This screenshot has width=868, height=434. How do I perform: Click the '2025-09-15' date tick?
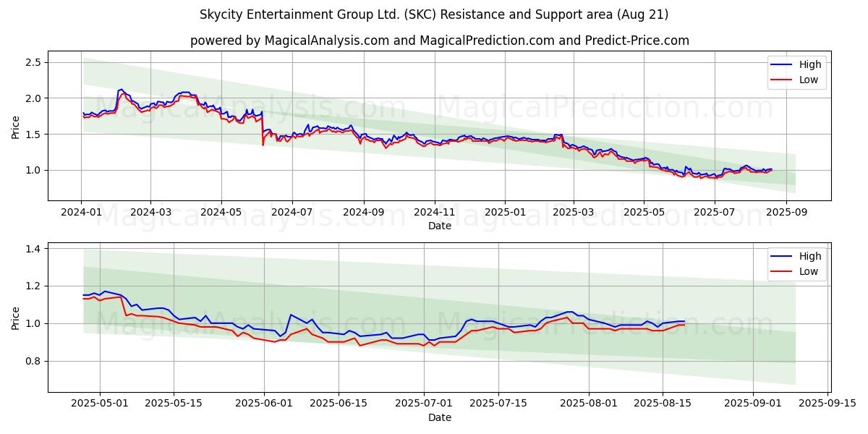pos(828,404)
